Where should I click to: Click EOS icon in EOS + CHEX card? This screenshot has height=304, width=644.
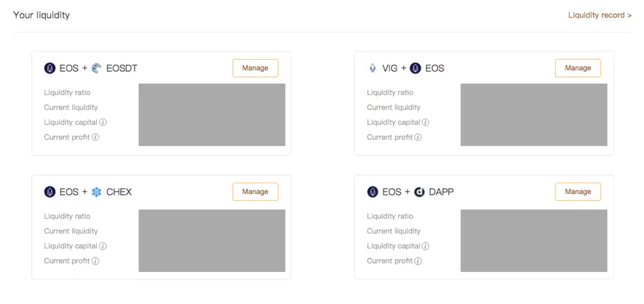point(50,192)
